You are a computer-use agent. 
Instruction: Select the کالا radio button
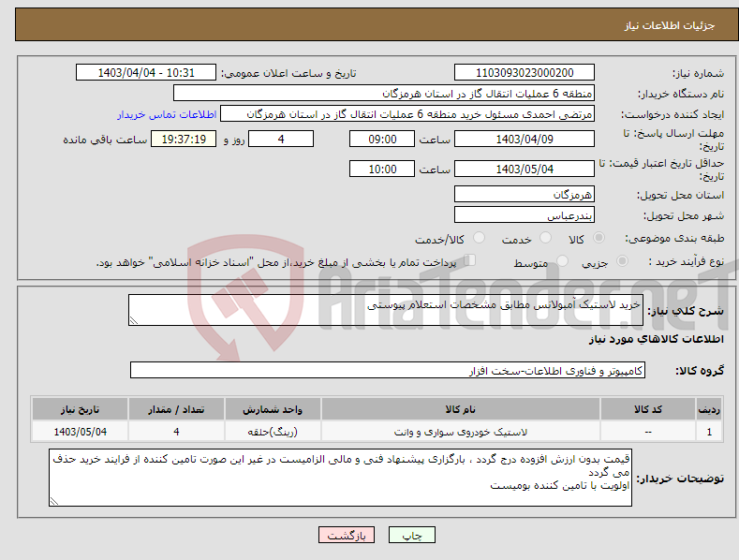599,238
